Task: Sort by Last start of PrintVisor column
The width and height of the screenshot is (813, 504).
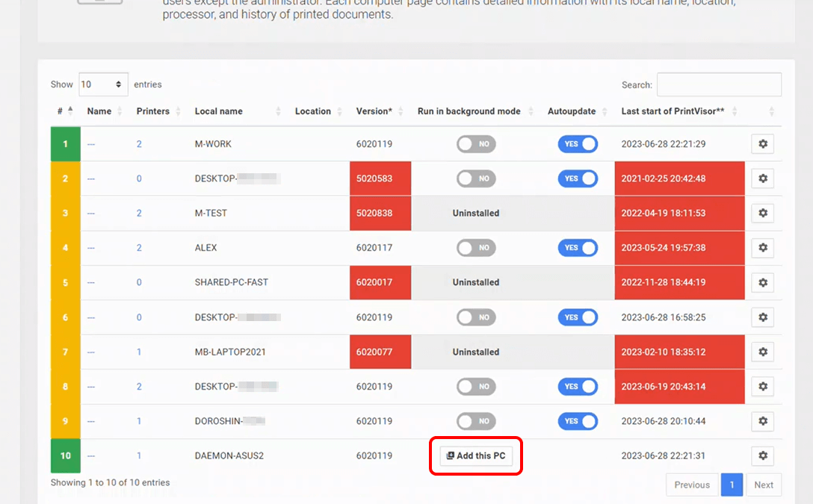Action: (734, 111)
